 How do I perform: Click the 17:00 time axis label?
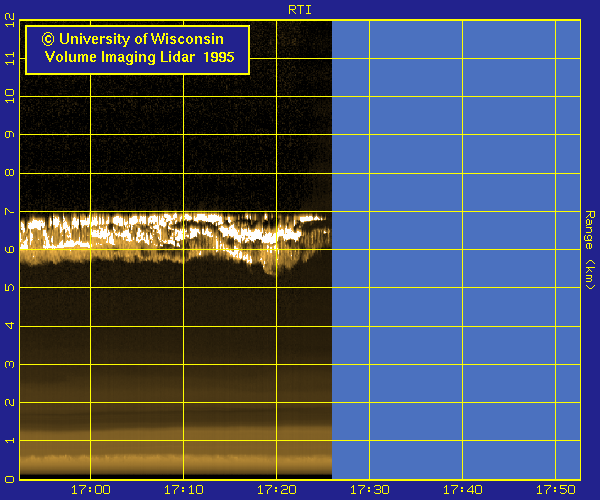(x=91, y=490)
